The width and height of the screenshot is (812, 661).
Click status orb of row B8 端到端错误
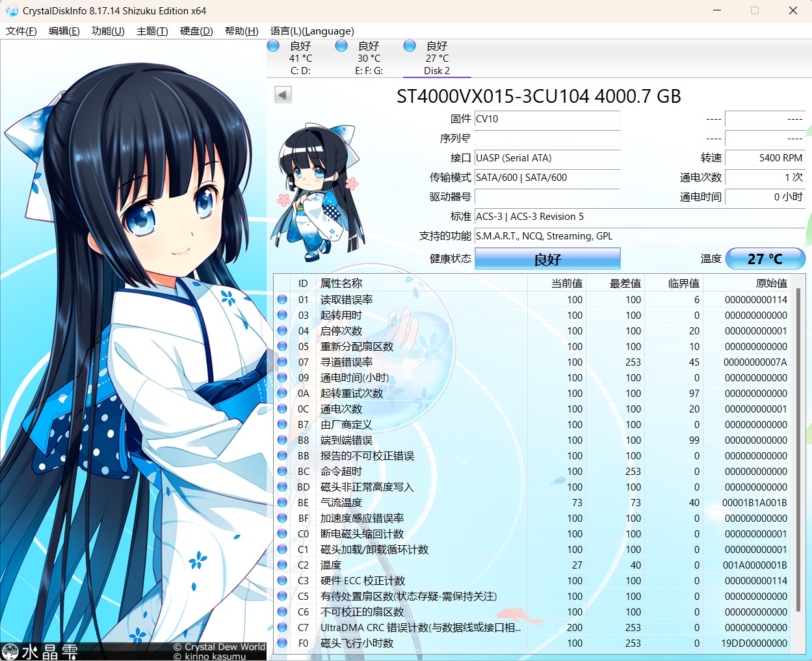click(282, 440)
